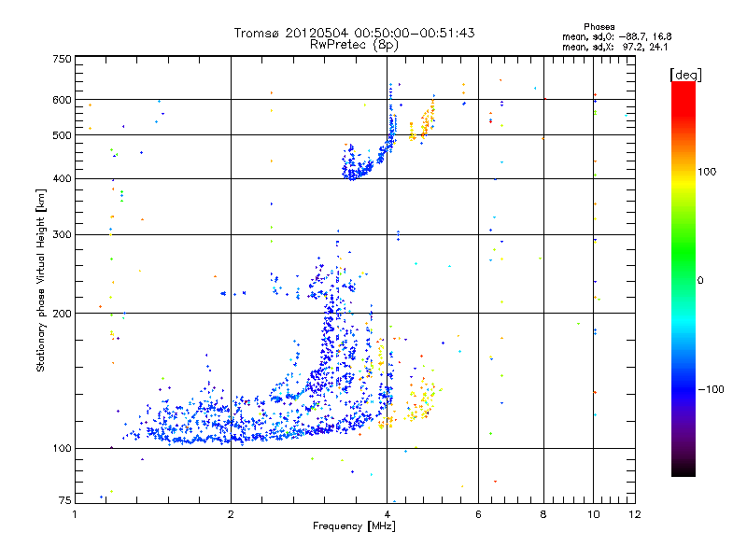Click x-axis tick label '4'
The height and width of the screenshot is (560, 747).
tap(387, 514)
